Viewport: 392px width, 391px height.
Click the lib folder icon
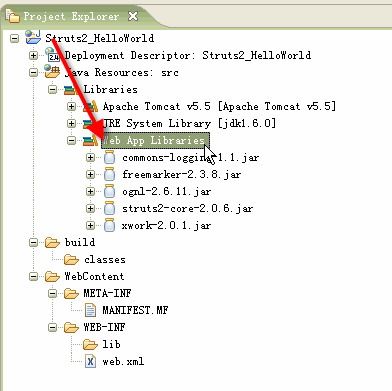coord(90,344)
